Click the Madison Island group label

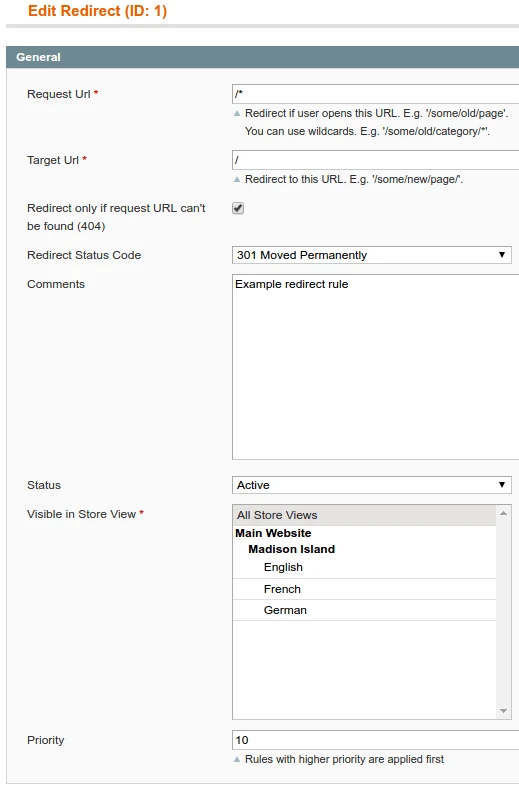pyautogui.click(x=291, y=549)
